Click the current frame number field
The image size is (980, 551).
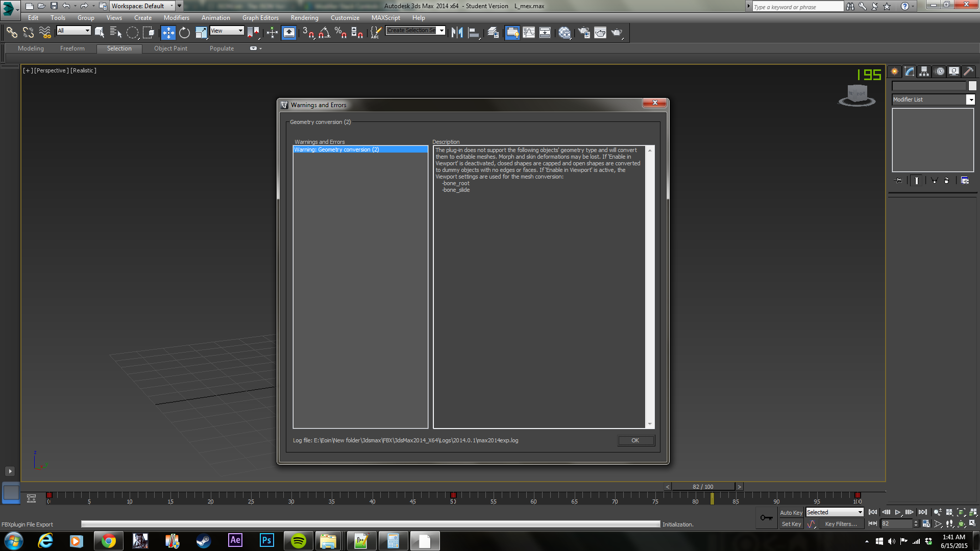coord(897,524)
